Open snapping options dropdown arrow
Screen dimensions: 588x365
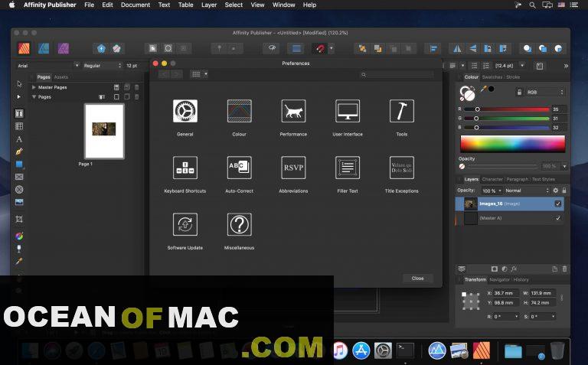(331, 48)
